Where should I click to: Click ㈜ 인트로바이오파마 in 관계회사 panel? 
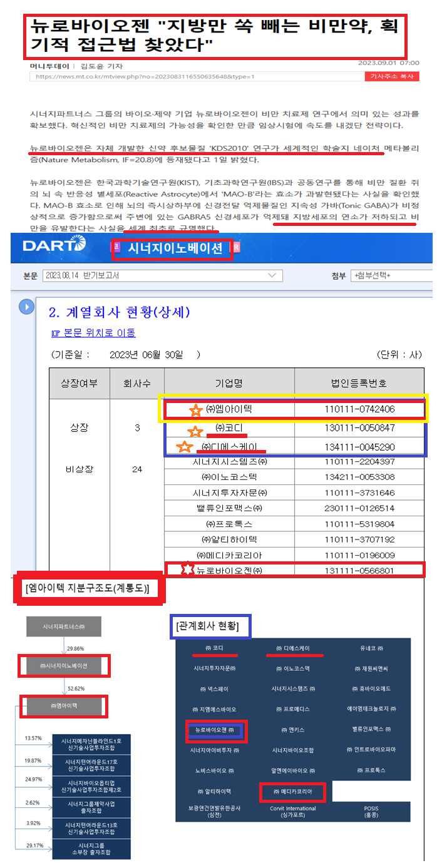click(371, 749)
